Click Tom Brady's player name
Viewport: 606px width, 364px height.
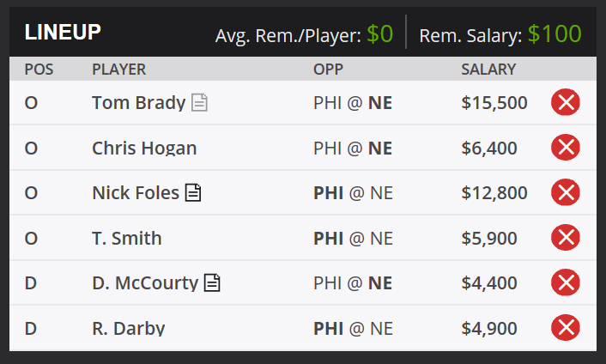(139, 103)
